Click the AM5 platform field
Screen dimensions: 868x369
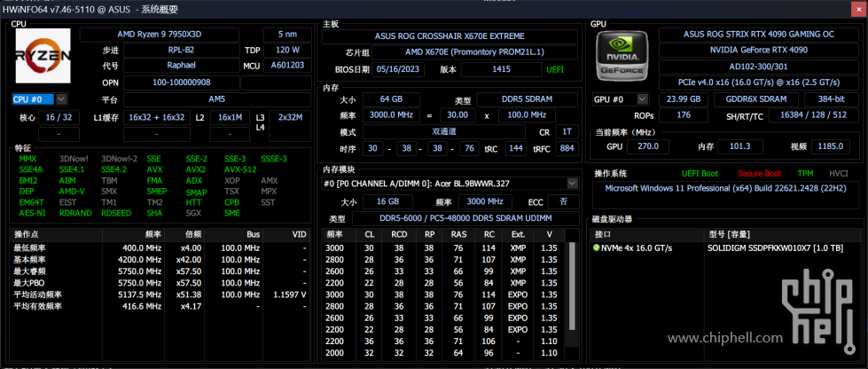(x=217, y=99)
